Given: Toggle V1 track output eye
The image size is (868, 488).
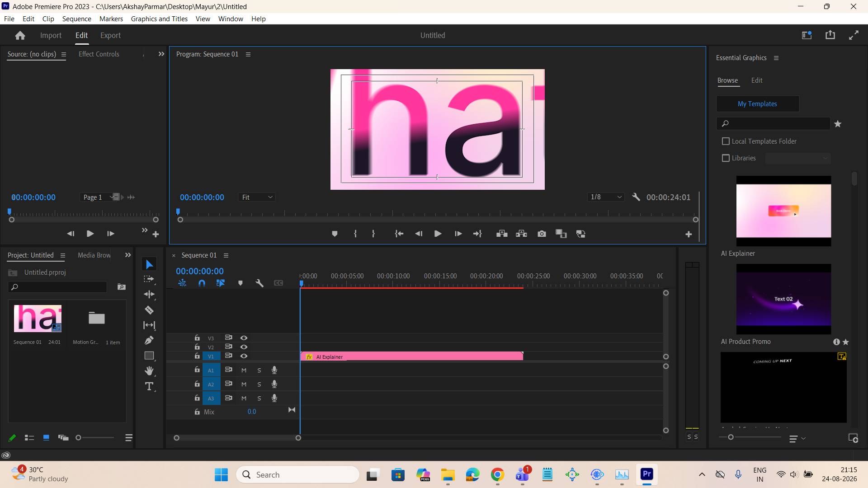Looking at the screenshot, I should coord(244,356).
